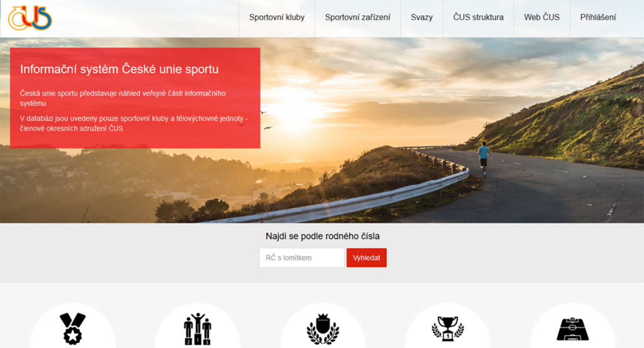644x348 pixels.
Task: Select the medal ribbon icon
Action: tap(72, 329)
